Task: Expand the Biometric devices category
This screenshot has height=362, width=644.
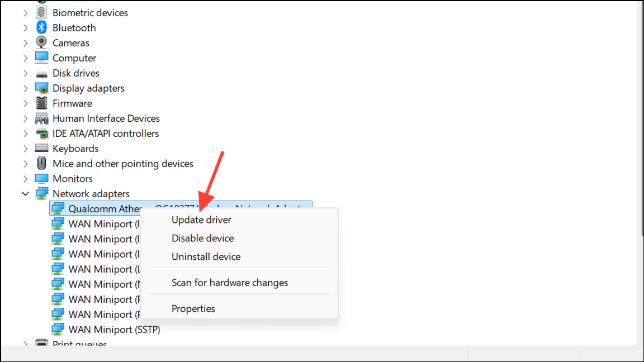Action: point(25,13)
